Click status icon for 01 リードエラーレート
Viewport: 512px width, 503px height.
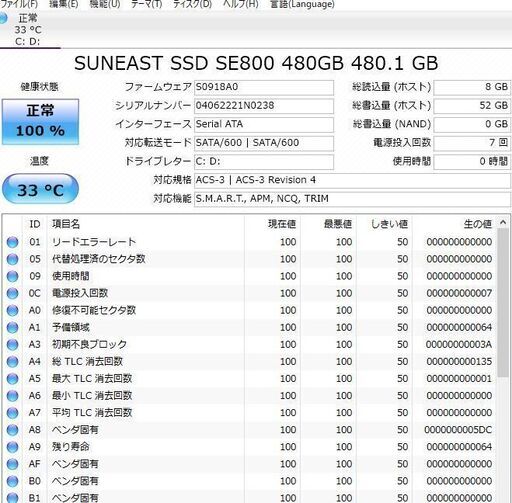tap(12, 242)
